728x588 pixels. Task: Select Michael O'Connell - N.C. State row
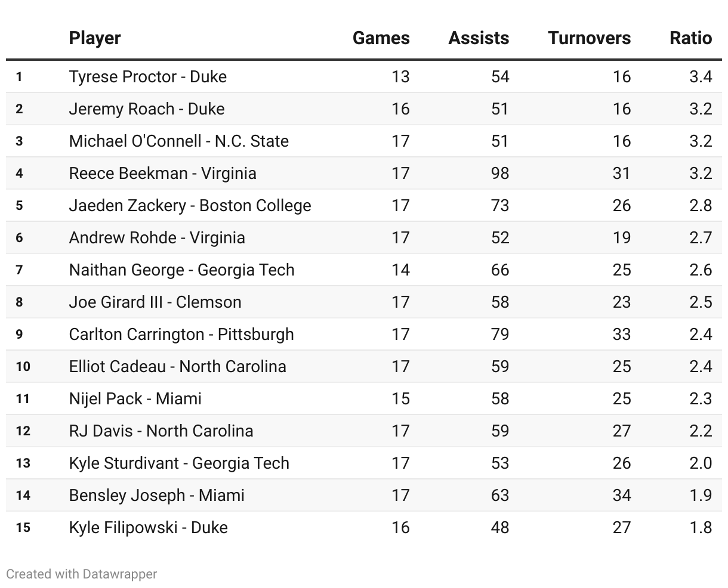(x=178, y=141)
